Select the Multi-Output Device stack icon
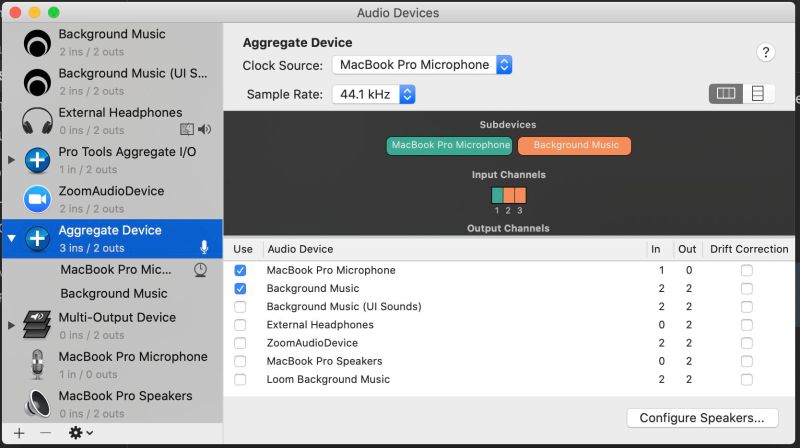800x448 pixels. point(37,325)
